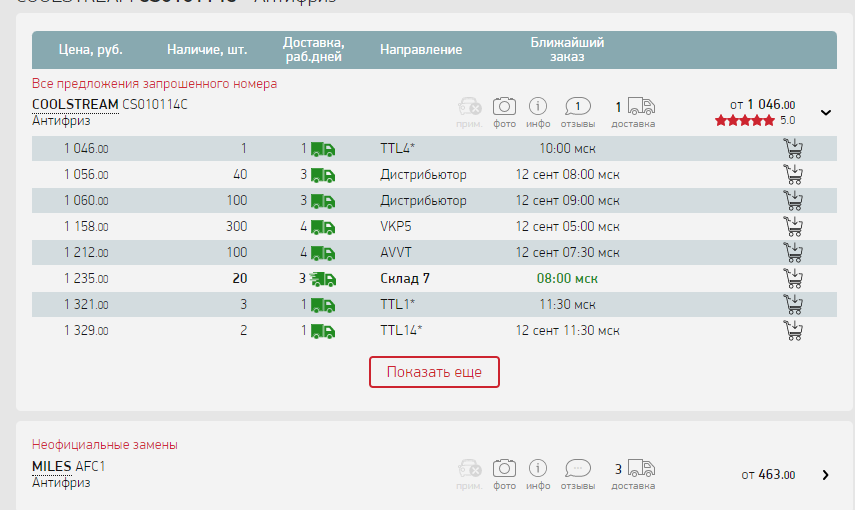
Task: Add the 1 056.00 Дистрибьютор offer to cart
Action: (793, 175)
